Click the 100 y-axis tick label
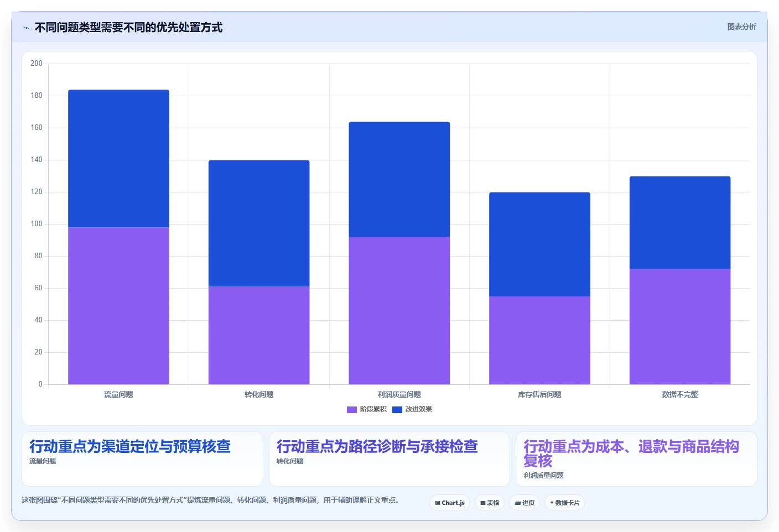Viewport: 779px width, 532px height. 37,224
